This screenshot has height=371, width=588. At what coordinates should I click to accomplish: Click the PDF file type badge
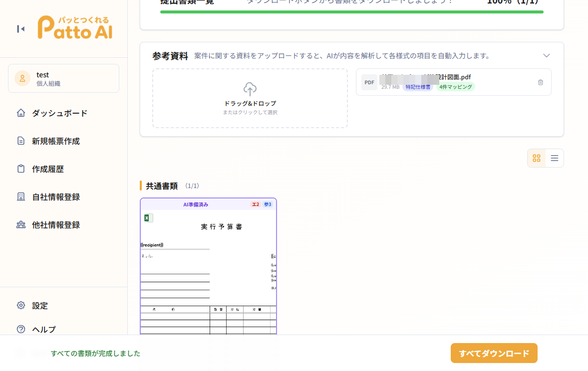click(369, 82)
